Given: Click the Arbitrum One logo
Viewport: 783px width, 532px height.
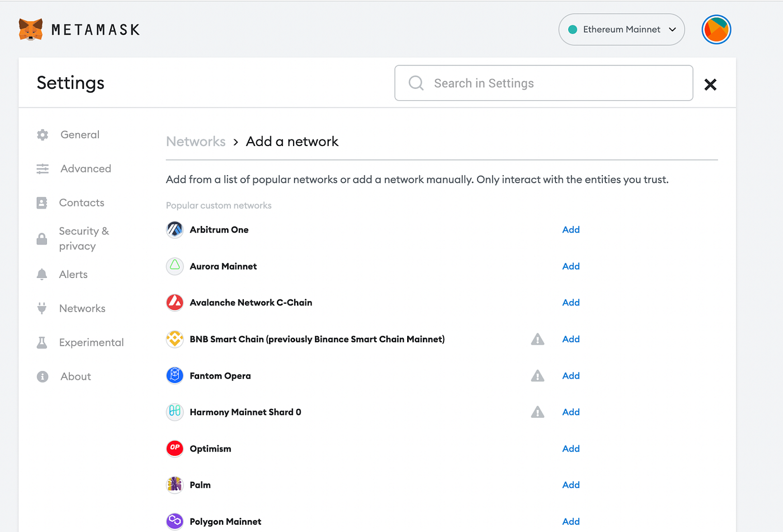Looking at the screenshot, I should pos(175,229).
